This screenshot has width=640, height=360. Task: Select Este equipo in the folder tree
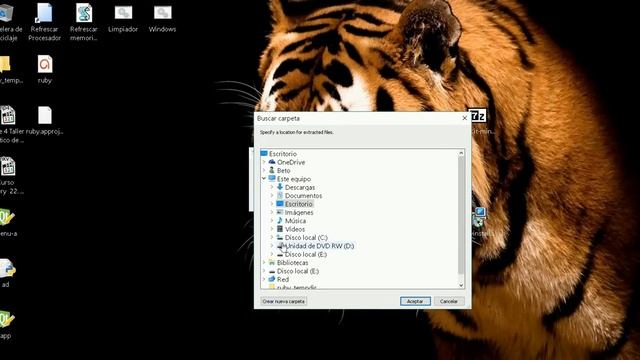click(294, 179)
